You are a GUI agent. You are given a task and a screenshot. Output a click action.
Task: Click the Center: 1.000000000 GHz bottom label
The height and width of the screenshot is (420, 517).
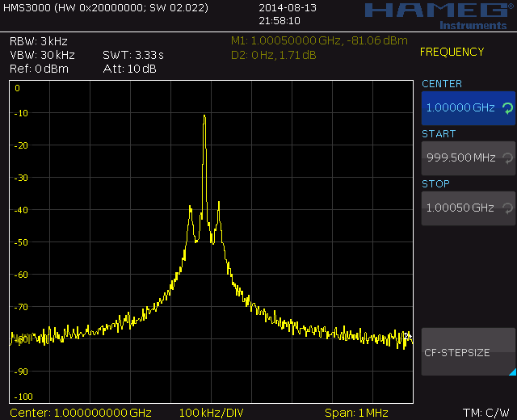click(x=81, y=413)
